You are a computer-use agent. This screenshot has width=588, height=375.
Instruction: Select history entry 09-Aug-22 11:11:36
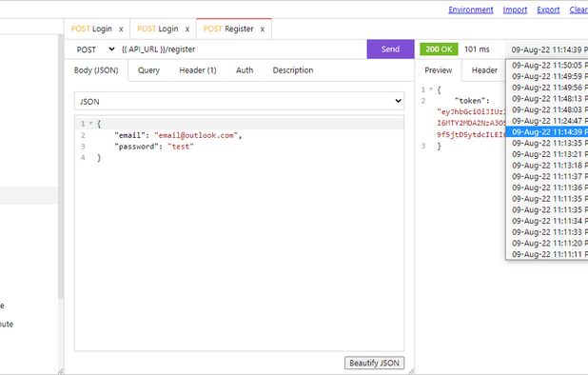tap(547, 187)
